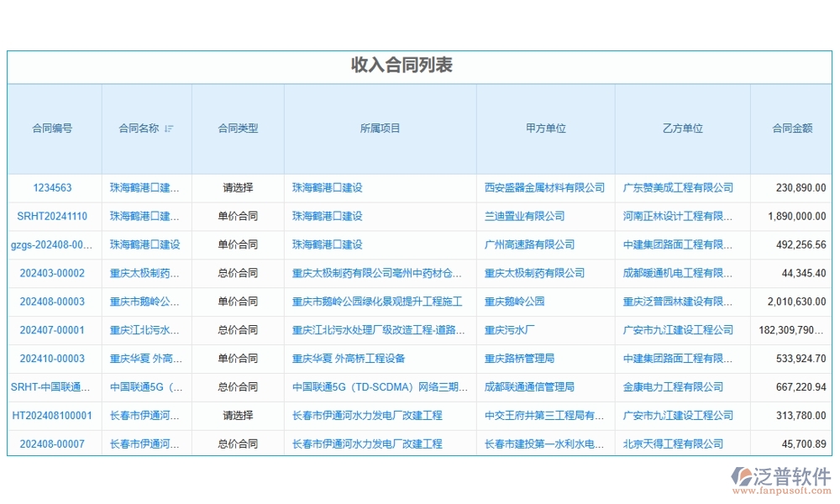Open the 请选择 dropdown for contract 1234563
Viewport: 840px width, 504px height.
pos(238,188)
